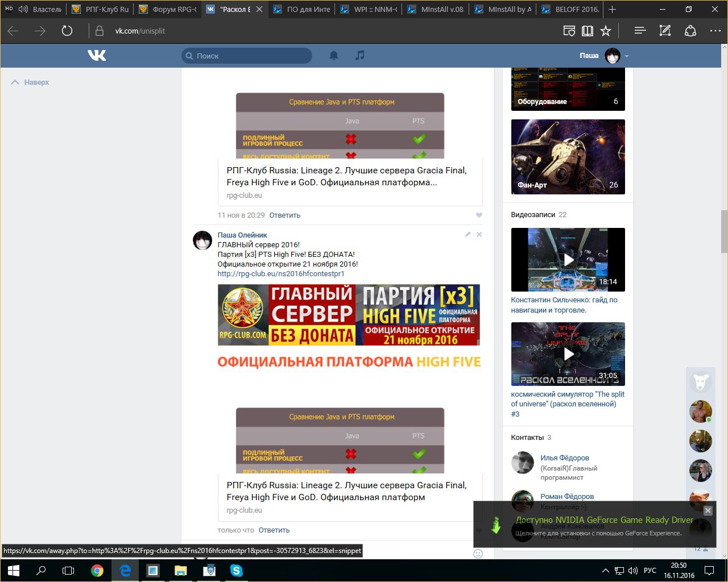Switch to the РПГ-Клуб Ru tab
Viewport: 728px width, 582px height.
coord(101,9)
